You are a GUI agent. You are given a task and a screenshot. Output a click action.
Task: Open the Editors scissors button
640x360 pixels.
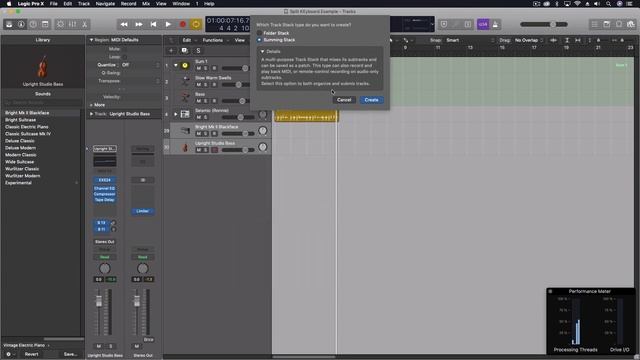(x=84, y=24)
